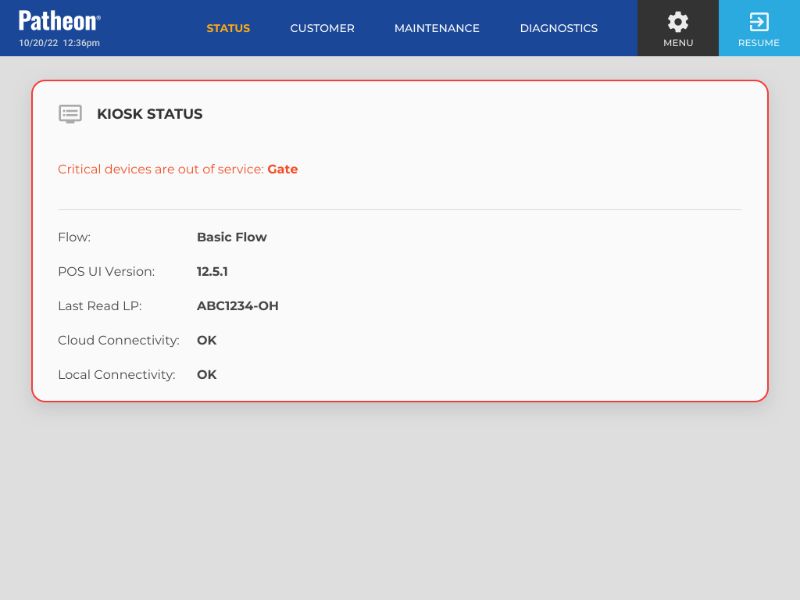The height and width of the screenshot is (600, 800).
Task: Select the Basic Flow value
Action: 232,237
